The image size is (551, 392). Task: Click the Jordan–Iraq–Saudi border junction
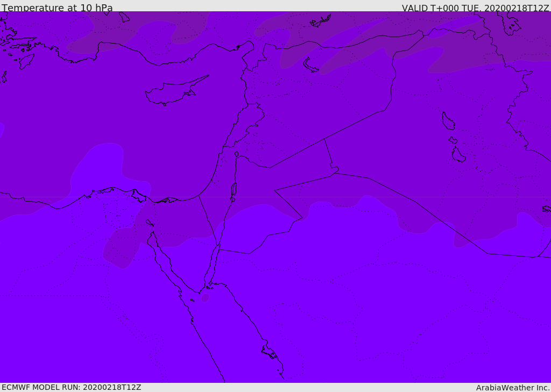(334, 171)
